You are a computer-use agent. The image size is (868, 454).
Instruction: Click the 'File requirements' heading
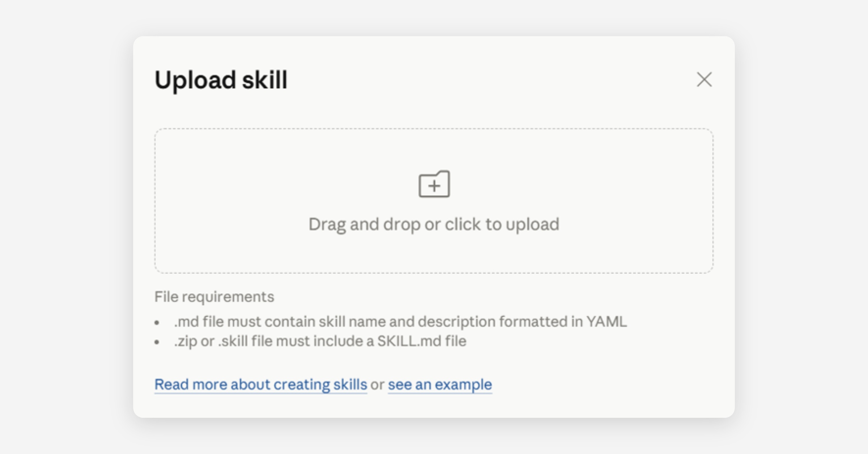click(214, 297)
